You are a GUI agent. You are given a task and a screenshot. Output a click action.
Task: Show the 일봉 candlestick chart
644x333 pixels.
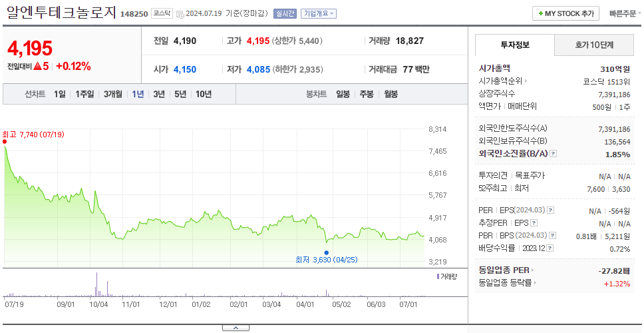[343, 94]
